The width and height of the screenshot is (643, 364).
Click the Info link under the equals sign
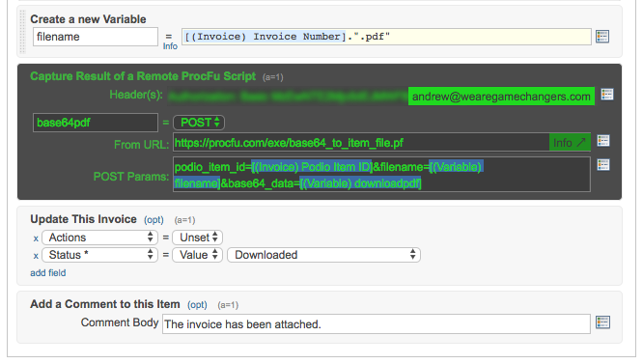coord(170,46)
